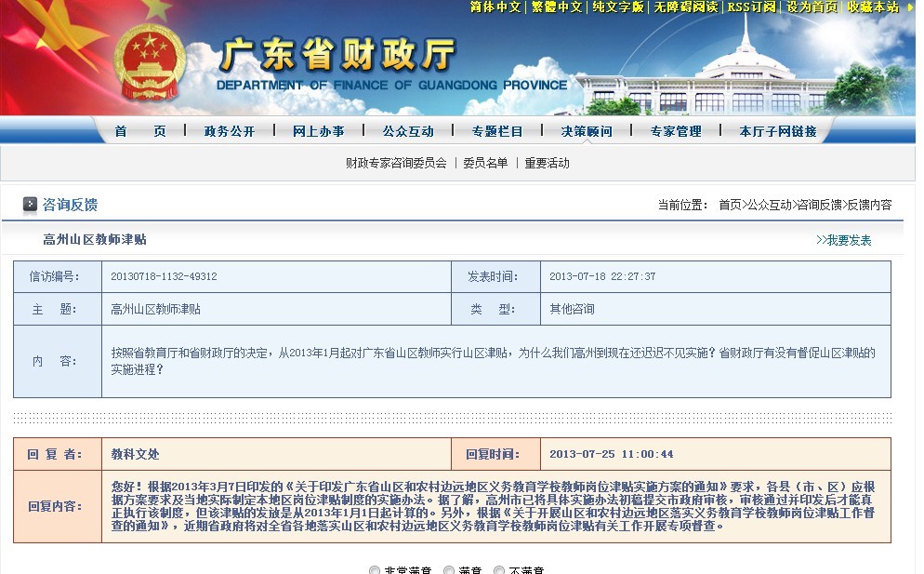Screen dimensions: 924x574
Task: Click 首页 in the breadcrumb path
Action: pos(730,205)
